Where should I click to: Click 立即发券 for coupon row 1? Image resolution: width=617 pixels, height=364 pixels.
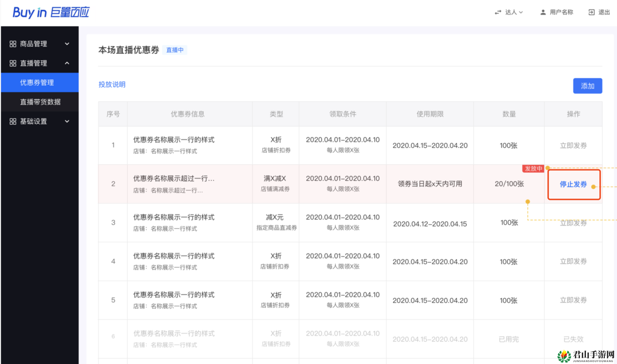point(573,146)
